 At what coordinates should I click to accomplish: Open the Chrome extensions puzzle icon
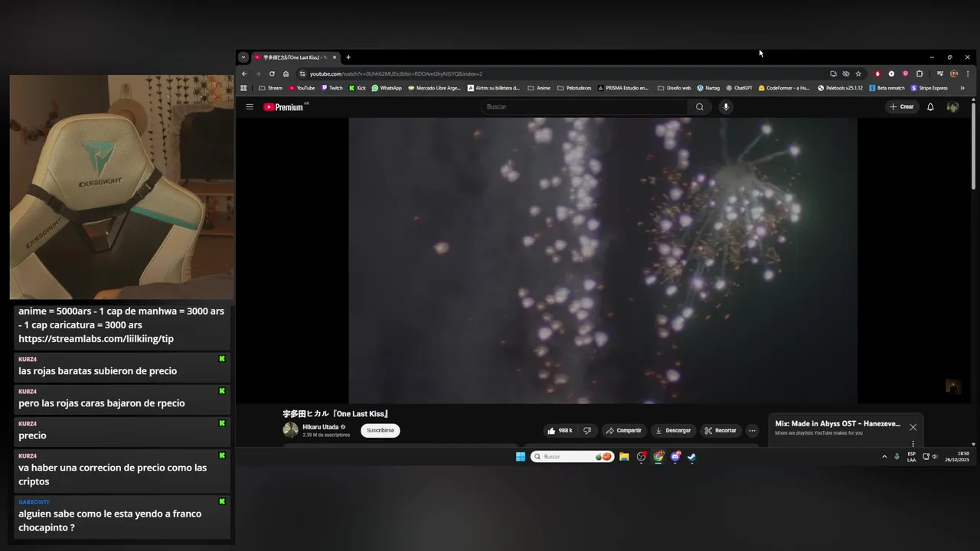coord(920,73)
